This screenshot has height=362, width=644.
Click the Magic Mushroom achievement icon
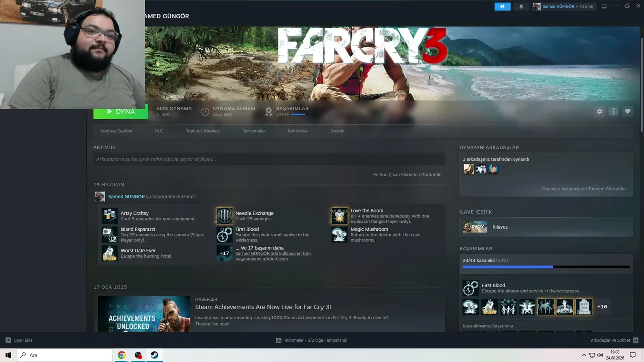tap(340, 234)
